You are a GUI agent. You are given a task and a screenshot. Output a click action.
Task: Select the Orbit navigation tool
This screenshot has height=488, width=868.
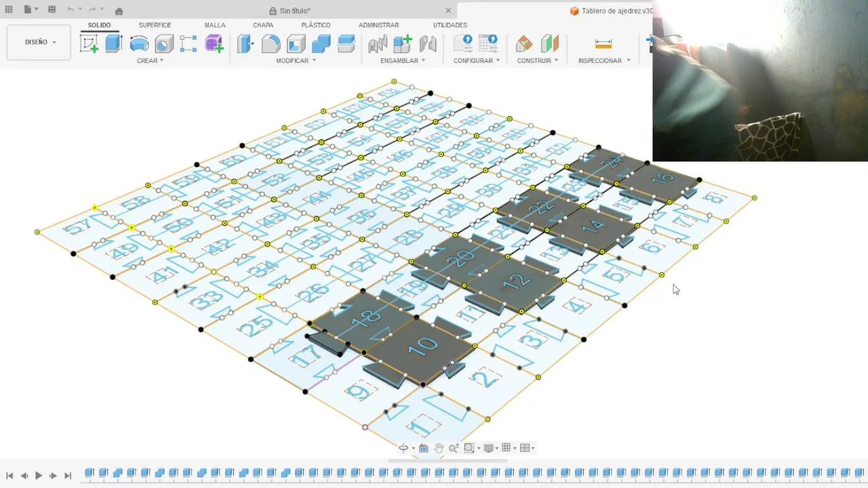[403, 448]
